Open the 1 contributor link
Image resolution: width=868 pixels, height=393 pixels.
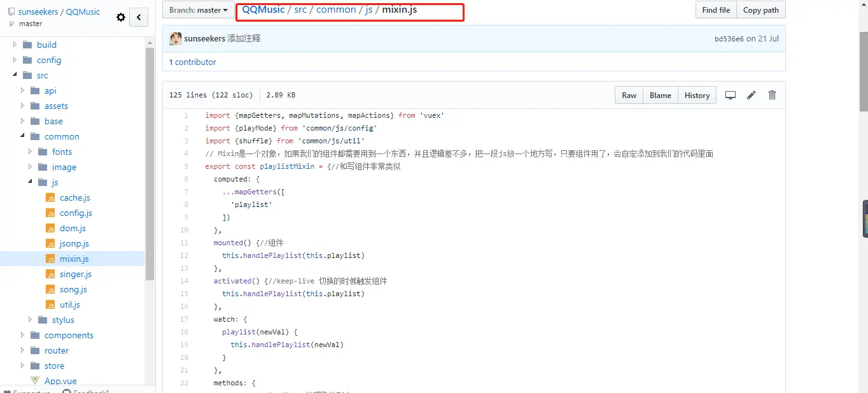[192, 62]
